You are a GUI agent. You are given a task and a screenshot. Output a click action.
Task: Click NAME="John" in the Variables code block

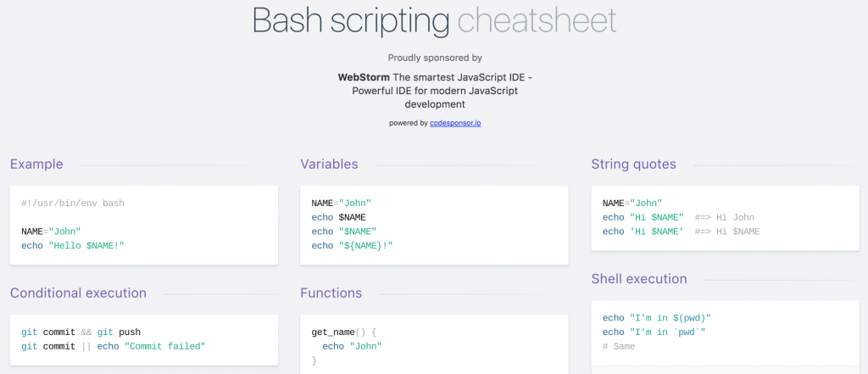pyautogui.click(x=341, y=204)
